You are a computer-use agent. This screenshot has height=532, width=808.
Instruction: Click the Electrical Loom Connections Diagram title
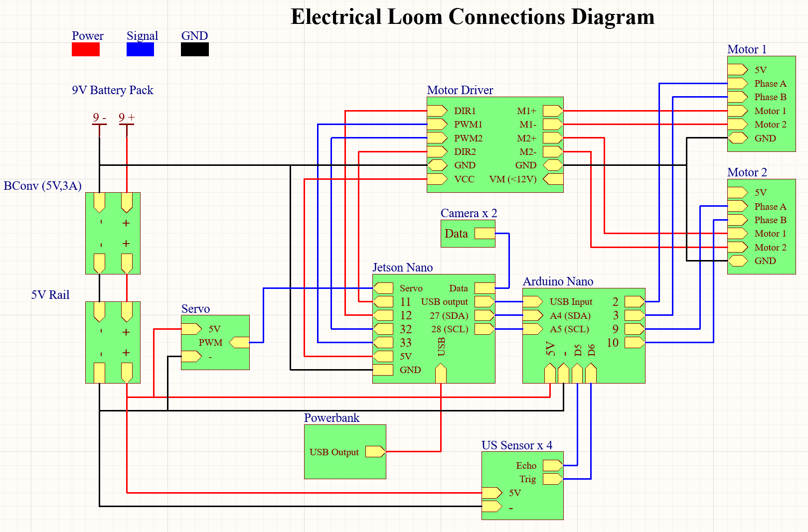(473, 16)
